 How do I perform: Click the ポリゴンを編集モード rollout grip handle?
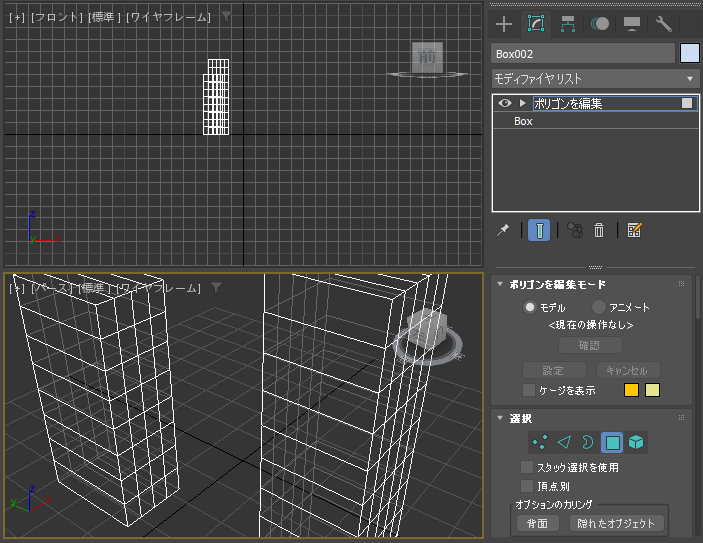[x=681, y=284]
